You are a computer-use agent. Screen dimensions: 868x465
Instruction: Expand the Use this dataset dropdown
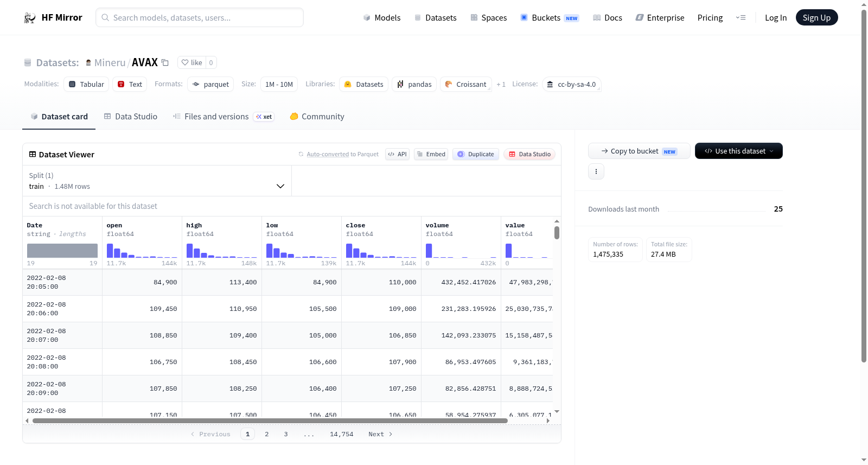click(x=739, y=151)
